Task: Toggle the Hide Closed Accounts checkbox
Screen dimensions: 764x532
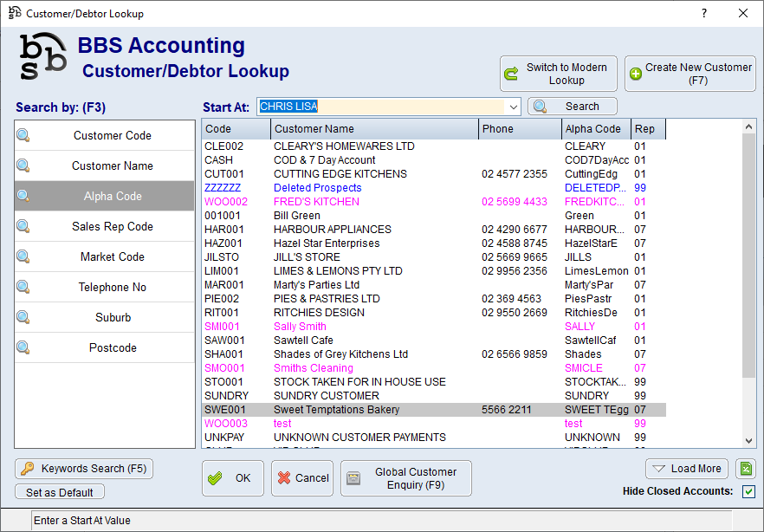Action: [x=748, y=492]
